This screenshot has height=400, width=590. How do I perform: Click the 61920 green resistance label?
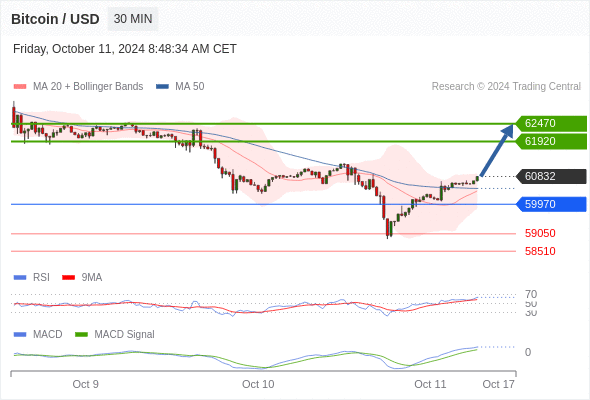pos(551,141)
